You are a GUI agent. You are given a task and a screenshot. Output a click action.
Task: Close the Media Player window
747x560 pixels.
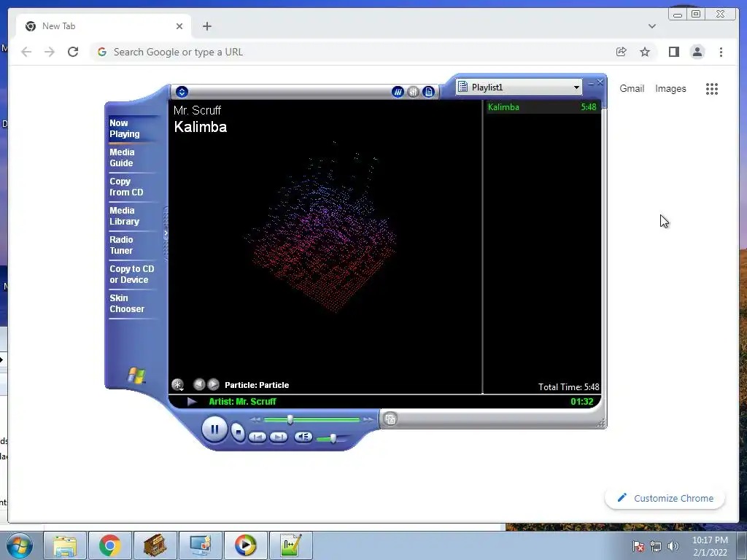coord(600,82)
